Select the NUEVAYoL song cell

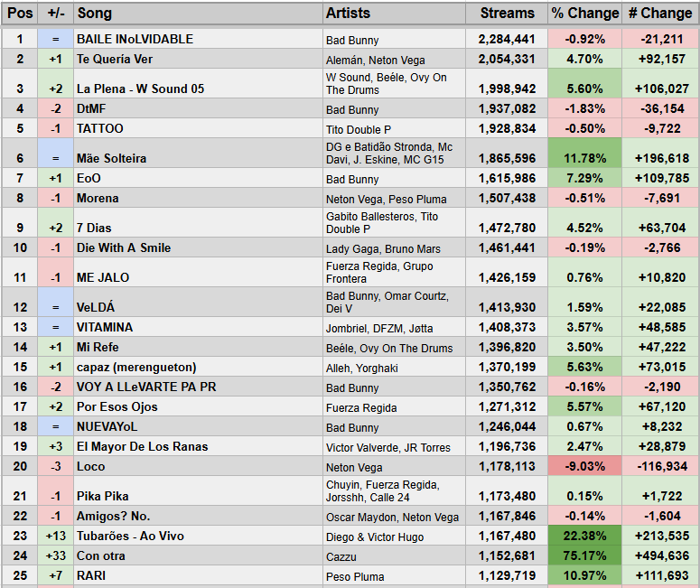tap(198, 426)
